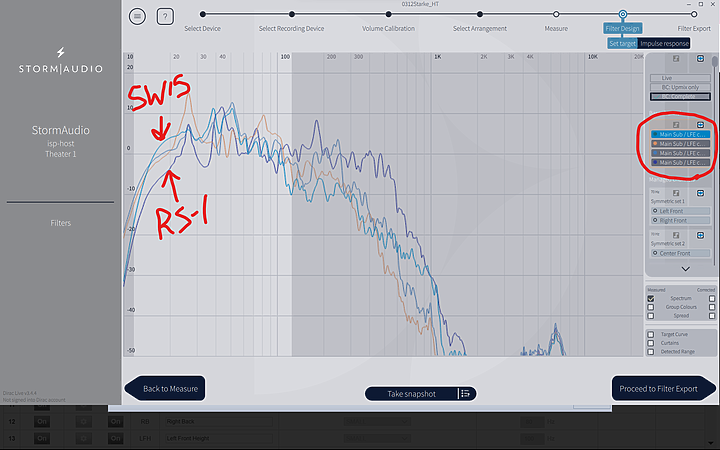Image resolution: width=720 pixels, height=450 pixels.
Task: Click the channel panel scrollbar thumb
Action: pyautogui.click(x=714, y=61)
